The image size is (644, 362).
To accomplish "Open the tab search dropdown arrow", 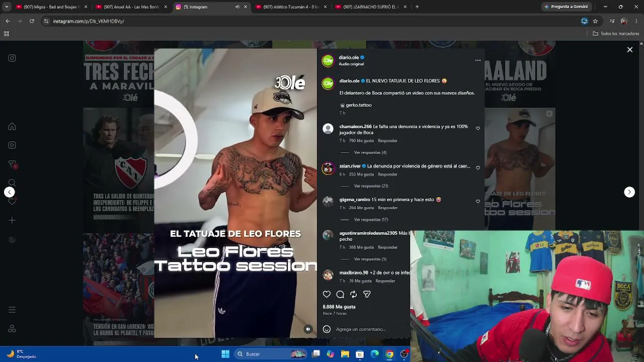I will coord(7,7).
